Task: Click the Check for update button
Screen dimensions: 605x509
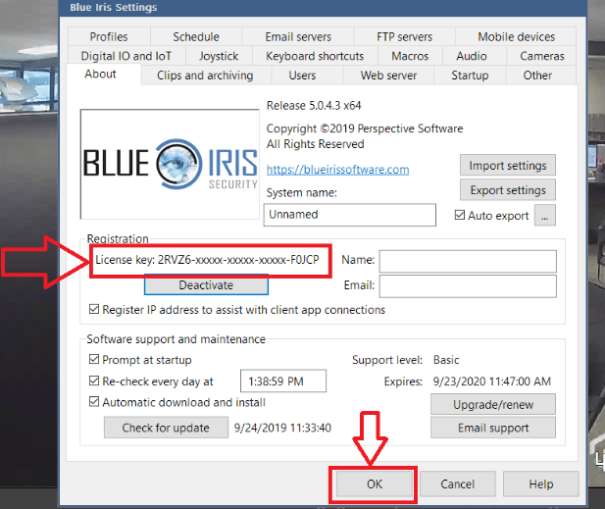Action: point(165,427)
